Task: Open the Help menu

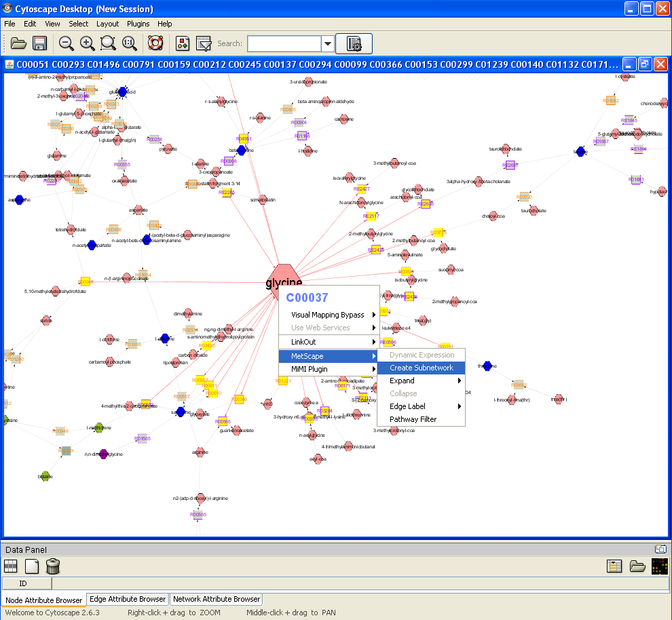Action: pos(164,24)
